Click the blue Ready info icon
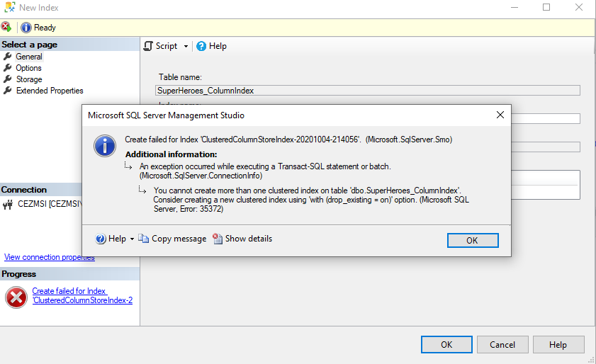The height and width of the screenshot is (364, 596). (x=26, y=28)
